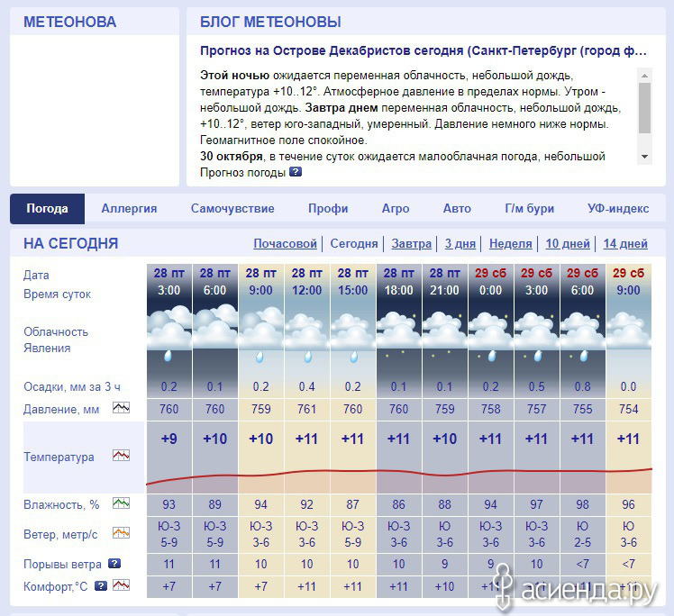Click the Порывы ветра label
The width and height of the screenshot is (674, 616).
tap(62, 564)
